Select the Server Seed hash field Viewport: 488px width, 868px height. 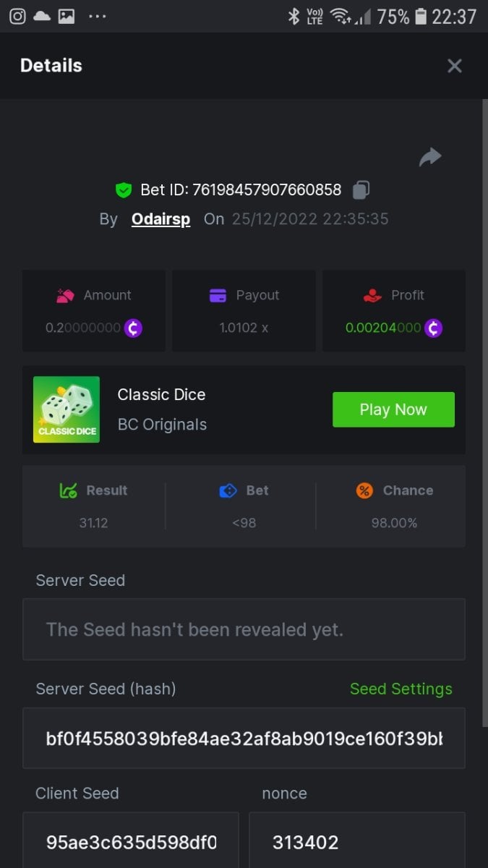244,739
